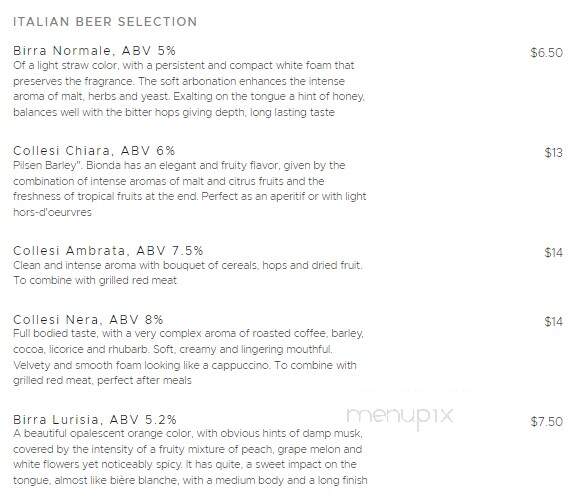Screen dimensions: 579x498
Task: Click 'grilled red meat, perfect after meals' line
Action: [102, 381]
